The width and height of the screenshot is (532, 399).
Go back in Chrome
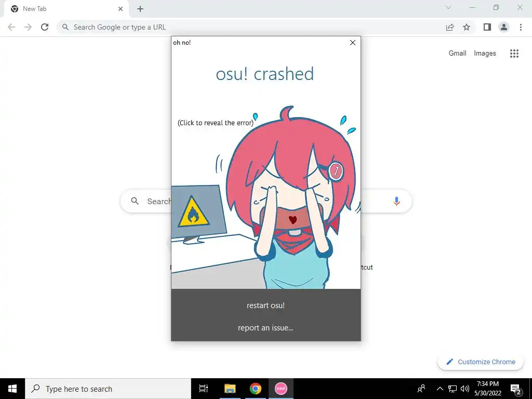pos(11,27)
